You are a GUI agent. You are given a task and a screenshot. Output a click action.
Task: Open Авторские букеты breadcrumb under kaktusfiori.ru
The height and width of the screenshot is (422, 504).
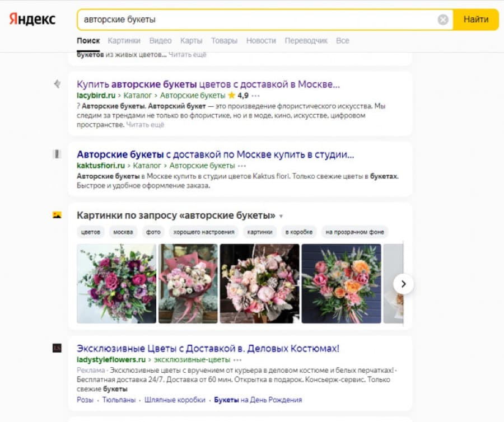click(x=202, y=166)
